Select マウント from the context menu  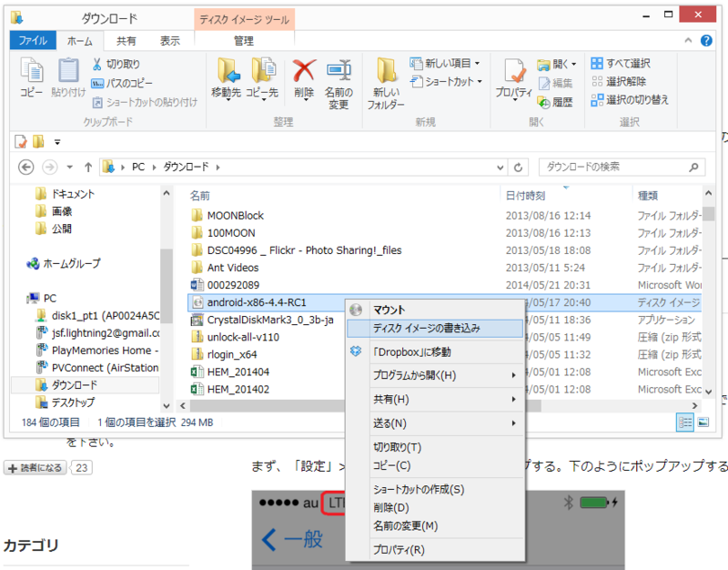coord(391,308)
